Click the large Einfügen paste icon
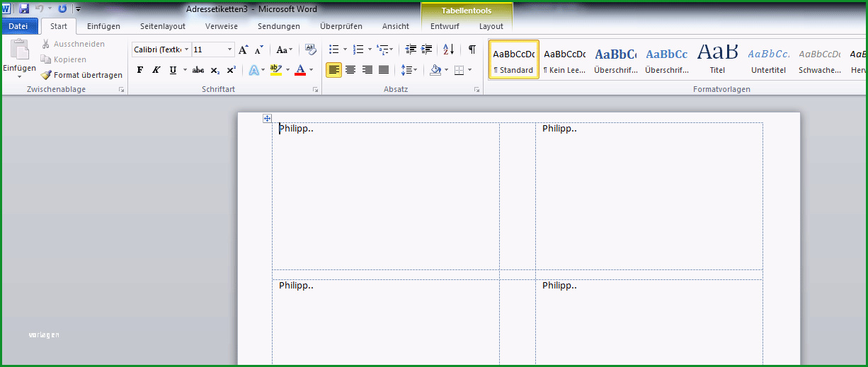Screen dimensions: 868x367 pyautogui.click(x=19, y=49)
